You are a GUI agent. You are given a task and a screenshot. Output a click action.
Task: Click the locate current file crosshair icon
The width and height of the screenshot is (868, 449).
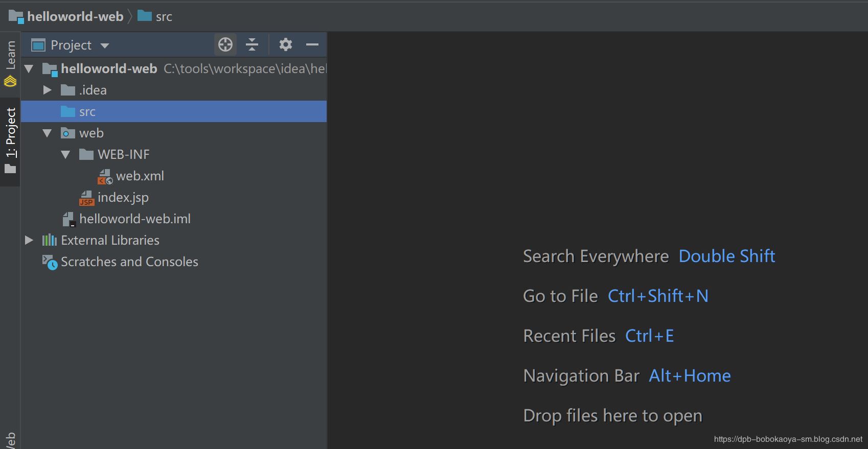coord(225,45)
